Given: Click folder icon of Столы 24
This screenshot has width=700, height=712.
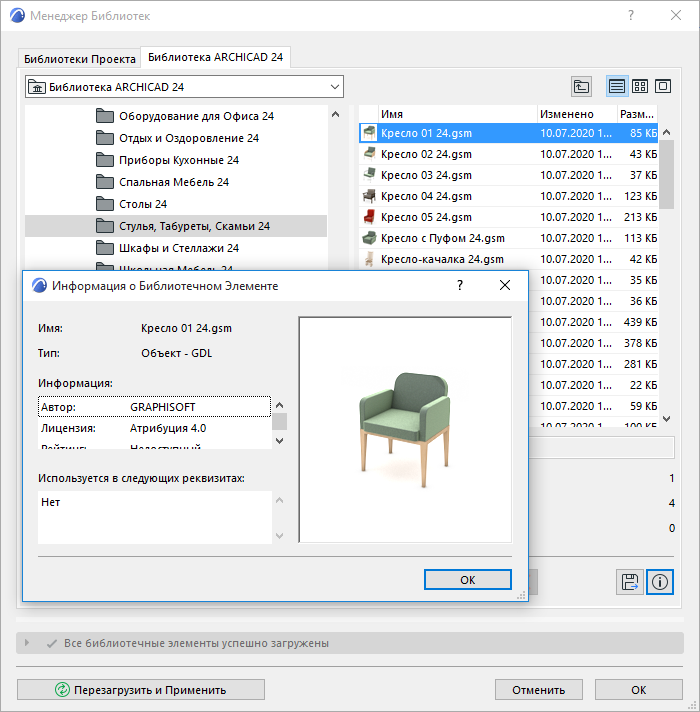Looking at the screenshot, I should (105, 204).
